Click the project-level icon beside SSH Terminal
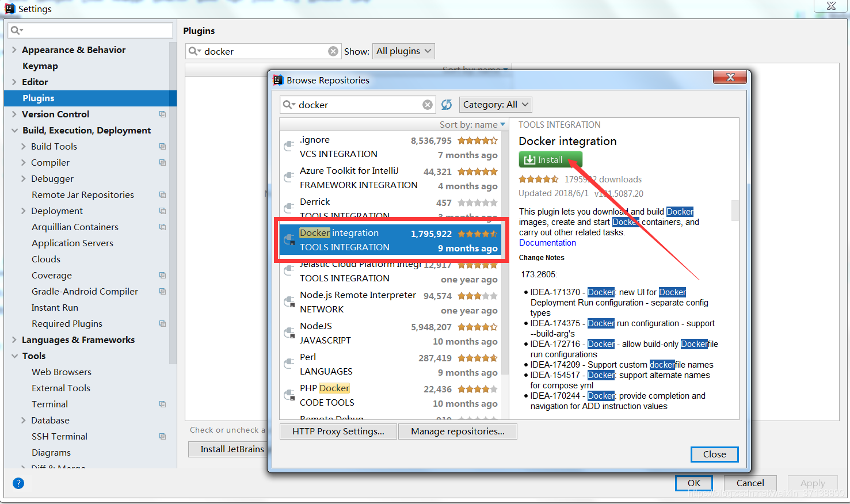The height and width of the screenshot is (504, 850). [x=162, y=436]
